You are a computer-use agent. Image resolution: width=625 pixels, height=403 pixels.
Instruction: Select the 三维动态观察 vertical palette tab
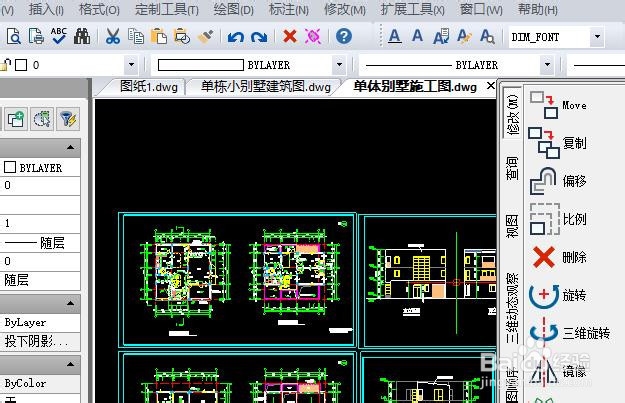[513, 308]
